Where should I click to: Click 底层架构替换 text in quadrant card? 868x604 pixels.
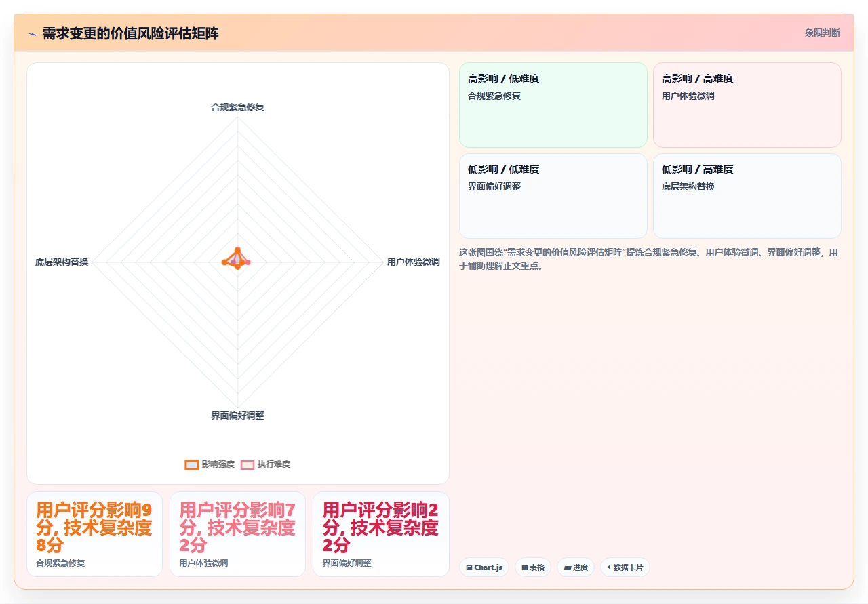tap(688, 186)
